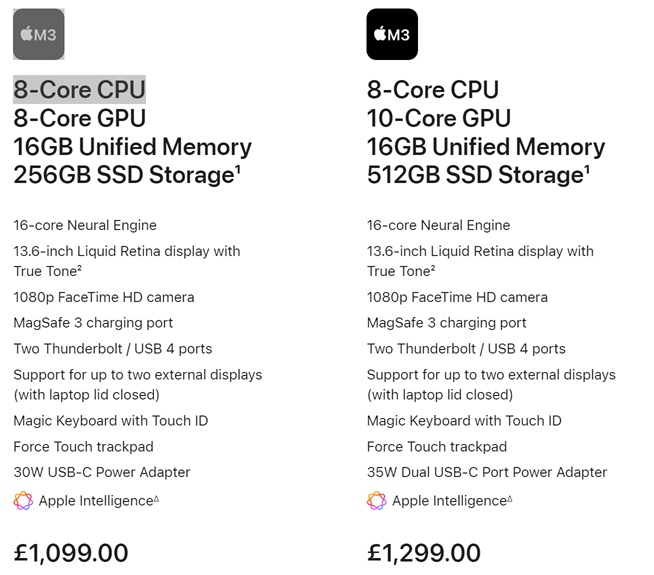Click the highlighted 8-Core CPU heading
The width and height of the screenshot is (654, 575).
(80, 89)
